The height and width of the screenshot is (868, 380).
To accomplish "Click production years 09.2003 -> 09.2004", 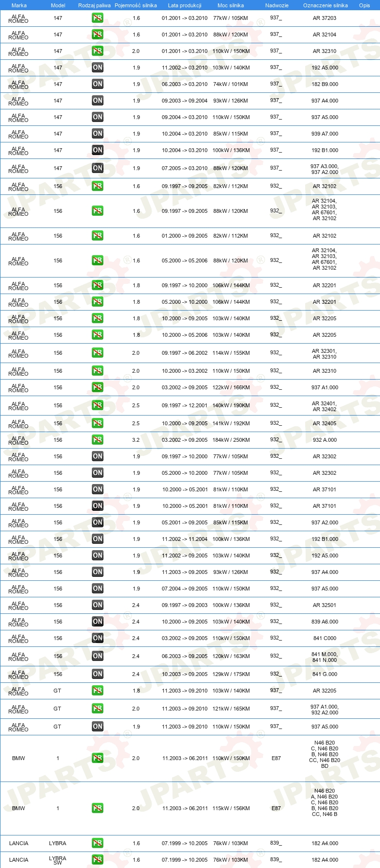I will point(185,101).
